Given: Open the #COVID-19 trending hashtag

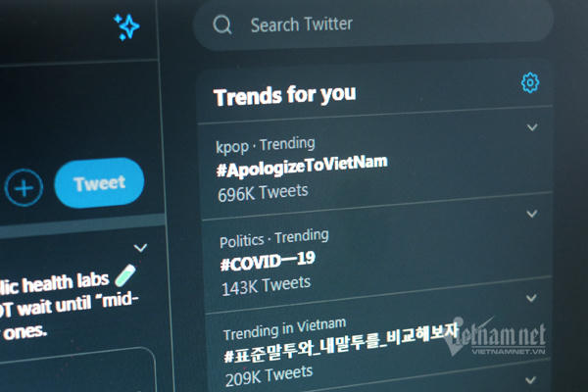Looking at the screenshot, I should click(x=268, y=262).
